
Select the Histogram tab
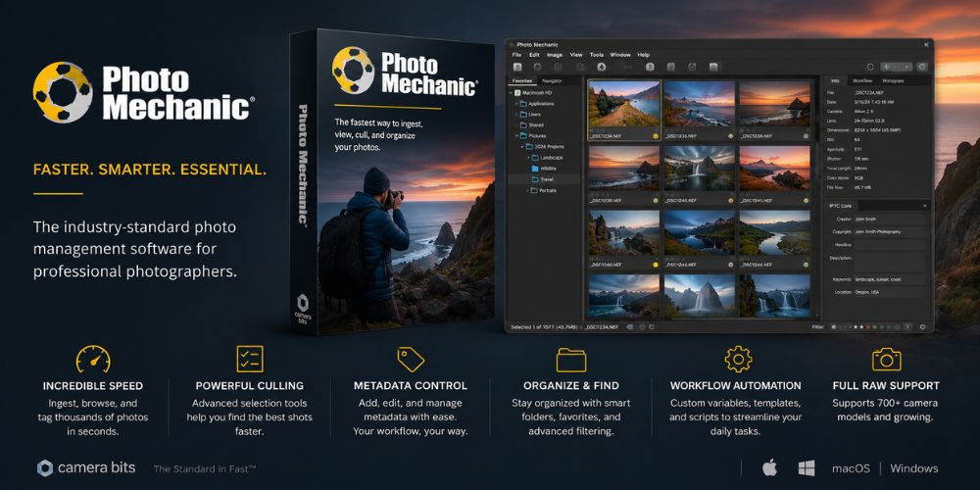(x=893, y=80)
